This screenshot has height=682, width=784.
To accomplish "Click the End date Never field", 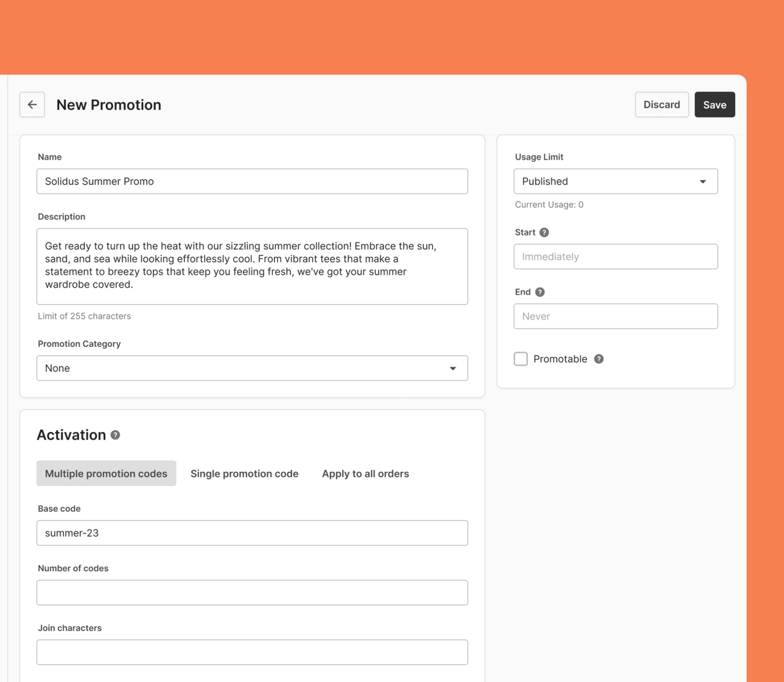I will coord(615,316).
